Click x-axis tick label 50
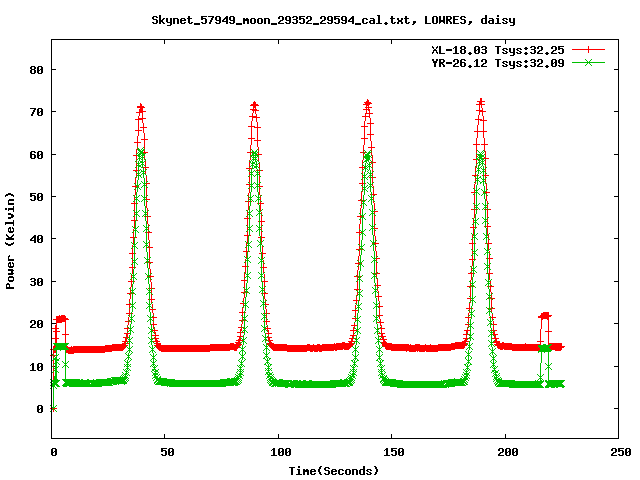Screen dimensions: 640x480 [167, 452]
